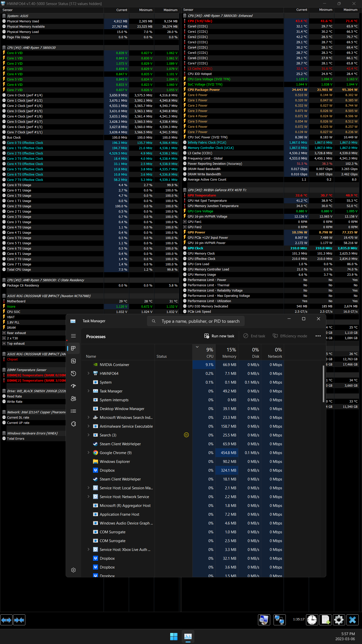
Task: Expand Service Host: Network Service group
Action: (x=88, y=497)
